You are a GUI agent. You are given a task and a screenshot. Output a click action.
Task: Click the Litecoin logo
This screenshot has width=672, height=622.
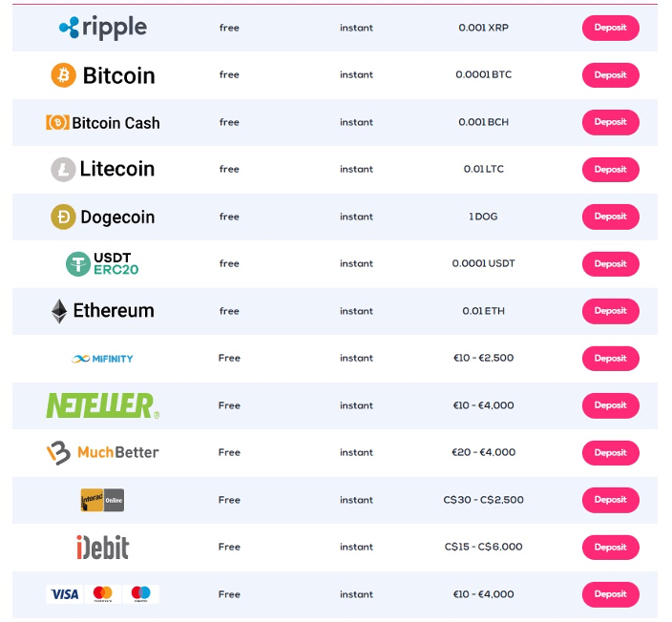[x=103, y=169]
